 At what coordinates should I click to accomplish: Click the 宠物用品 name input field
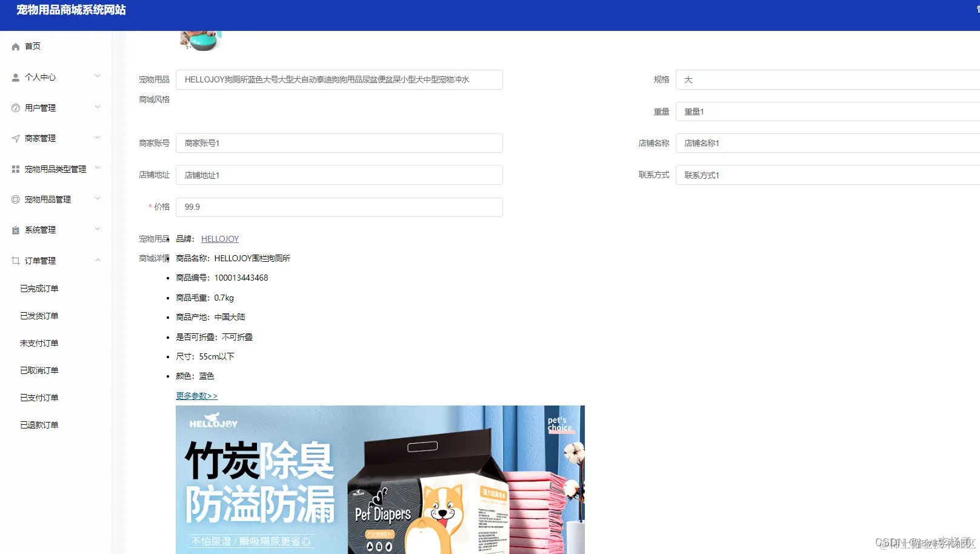339,80
